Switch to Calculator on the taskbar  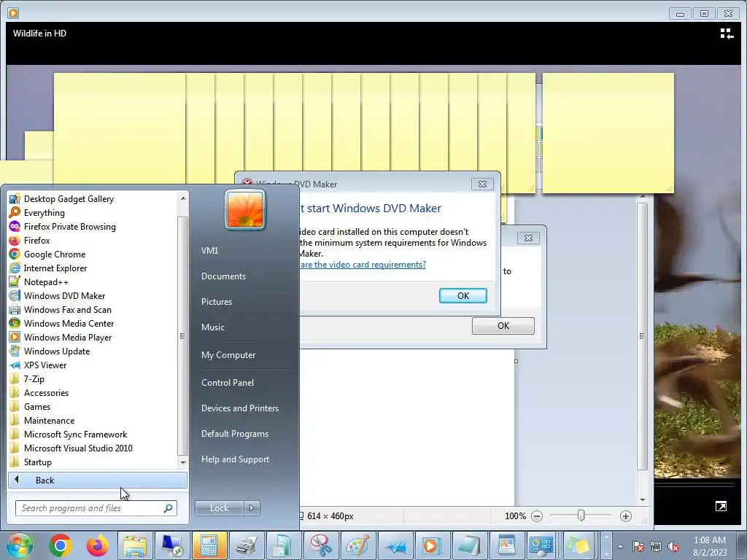coord(209,545)
